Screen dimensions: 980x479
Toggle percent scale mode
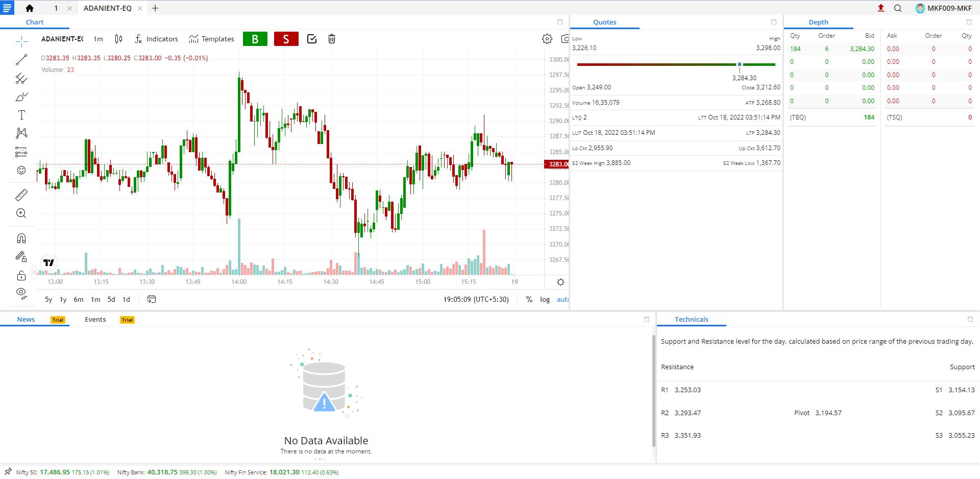pyautogui.click(x=529, y=299)
